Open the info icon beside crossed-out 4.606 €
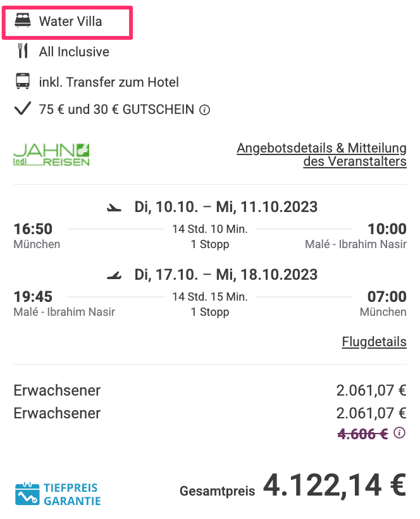Screen dimensions: 420x519 (400, 433)
